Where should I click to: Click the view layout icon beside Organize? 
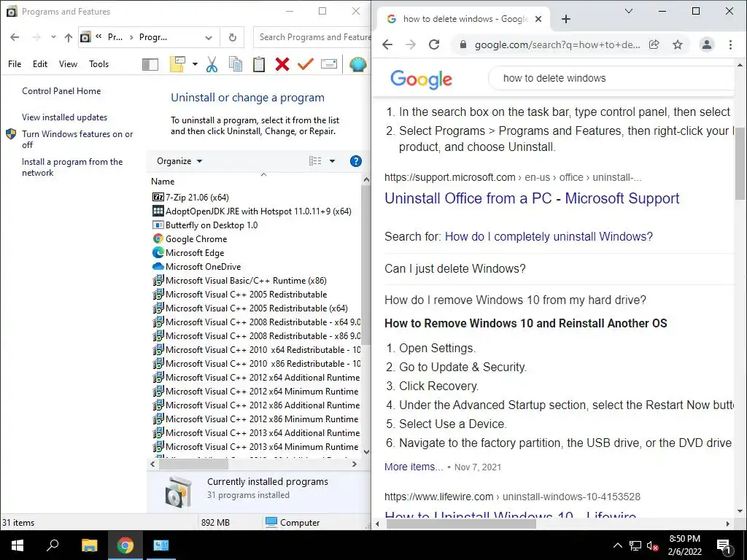[315, 161]
